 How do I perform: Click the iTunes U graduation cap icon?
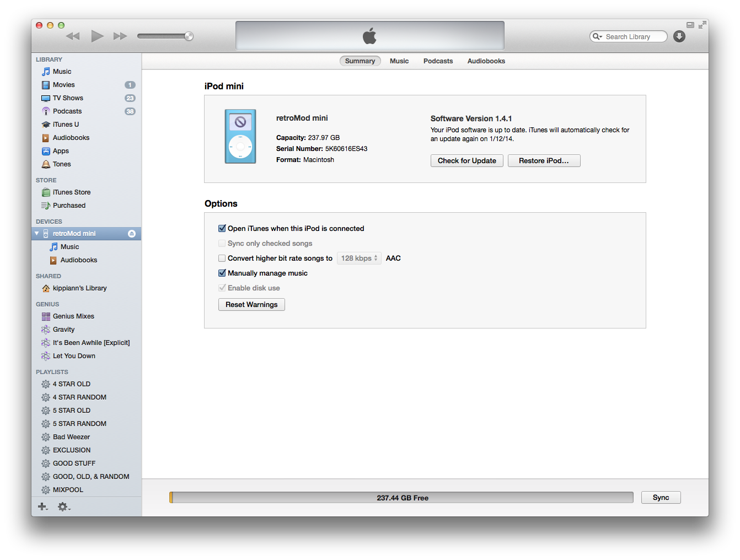[x=46, y=125]
